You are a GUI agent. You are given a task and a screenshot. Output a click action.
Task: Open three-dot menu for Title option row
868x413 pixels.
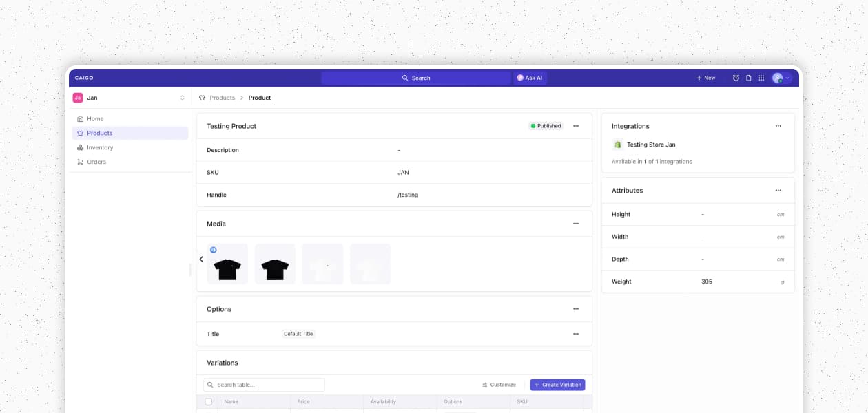click(576, 334)
